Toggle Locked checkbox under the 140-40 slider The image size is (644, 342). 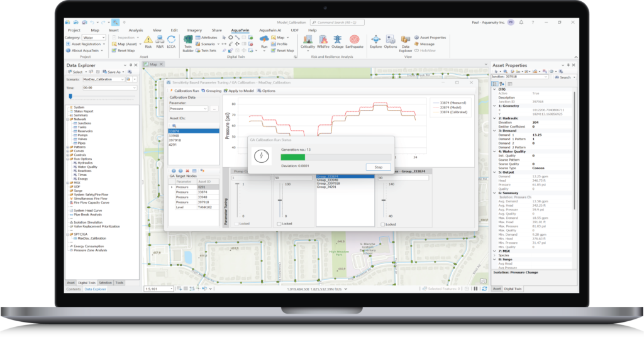[383, 224]
